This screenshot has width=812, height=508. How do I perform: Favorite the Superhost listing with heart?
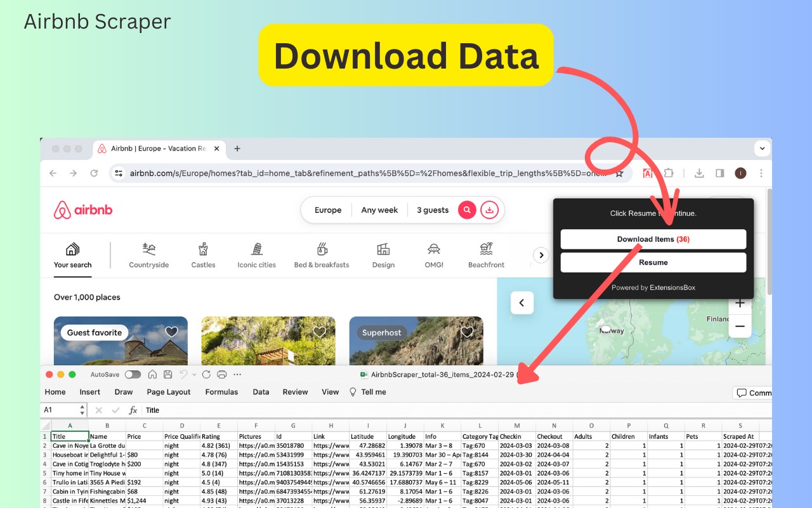click(x=467, y=331)
